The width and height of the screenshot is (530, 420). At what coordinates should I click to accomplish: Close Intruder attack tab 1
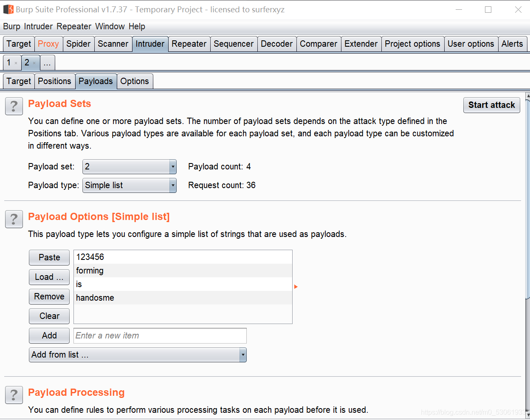click(16, 63)
